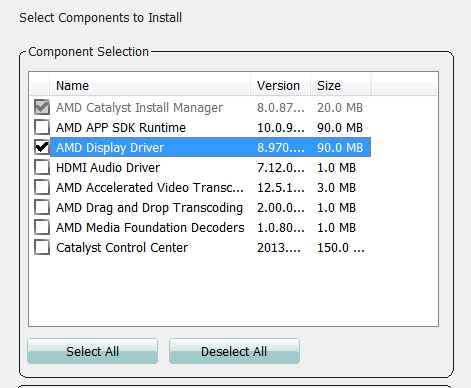Click the 3.0 MB size cell
471x388 pixels.
[x=336, y=188]
